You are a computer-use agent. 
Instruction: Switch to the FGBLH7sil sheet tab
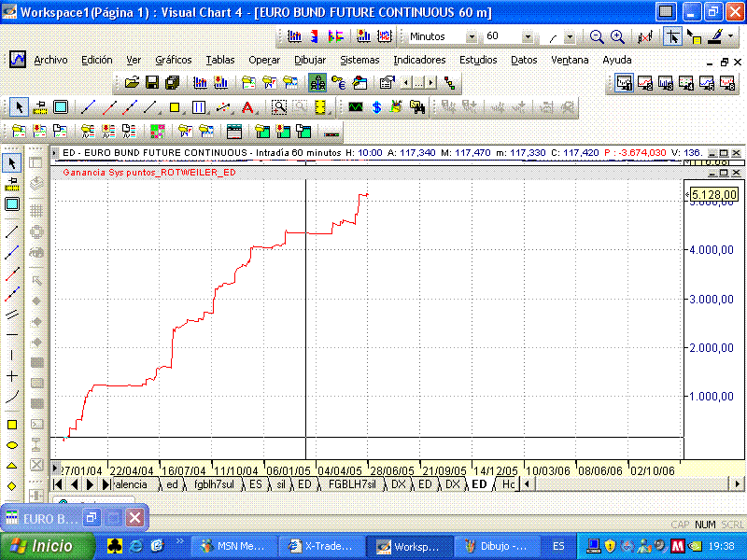(x=351, y=484)
